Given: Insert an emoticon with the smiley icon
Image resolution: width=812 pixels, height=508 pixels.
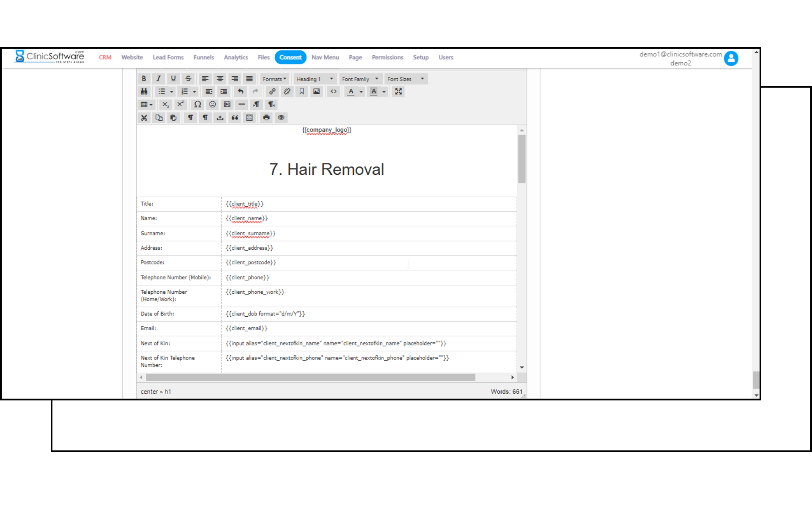Looking at the screenshot, I should point(212,105).
